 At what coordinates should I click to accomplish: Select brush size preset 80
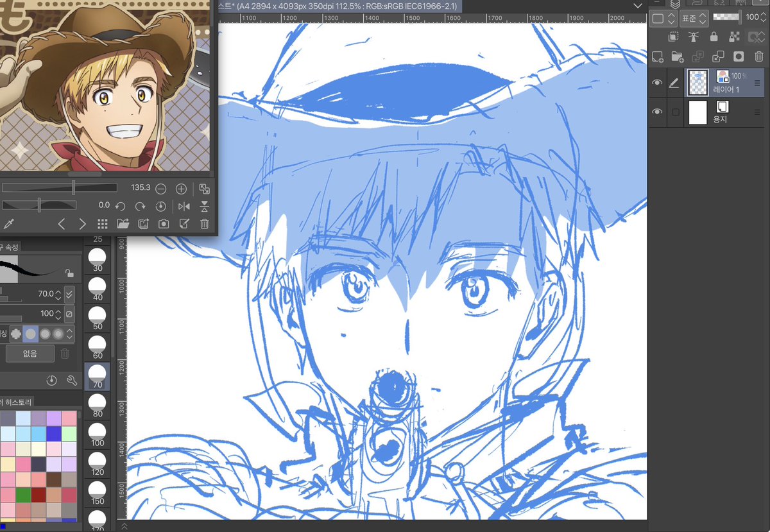[98, 406]
